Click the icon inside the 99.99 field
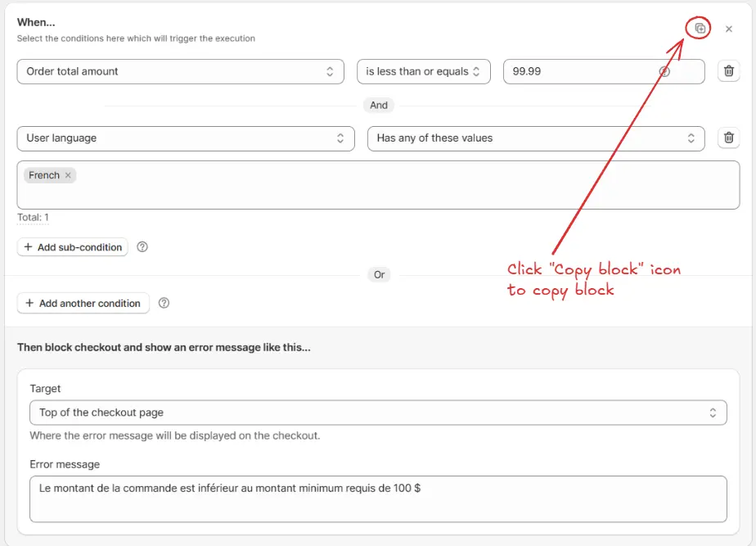Screen dimensions: 756x546 coord(664,71)
